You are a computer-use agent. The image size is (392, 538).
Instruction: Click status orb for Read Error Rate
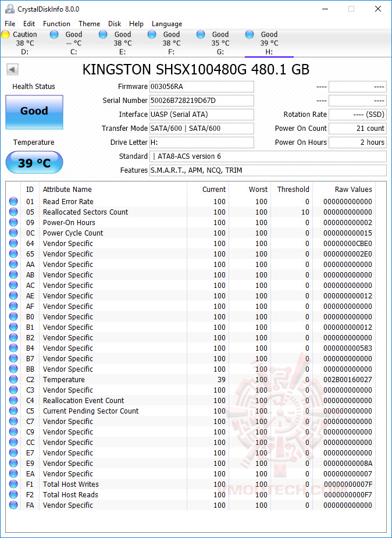pyautogui.click(x=13, y=201)
